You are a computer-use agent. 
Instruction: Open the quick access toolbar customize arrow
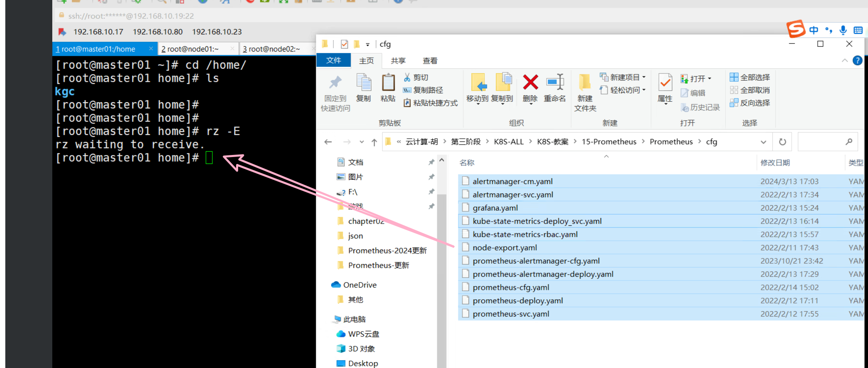(x=368, y=44)
